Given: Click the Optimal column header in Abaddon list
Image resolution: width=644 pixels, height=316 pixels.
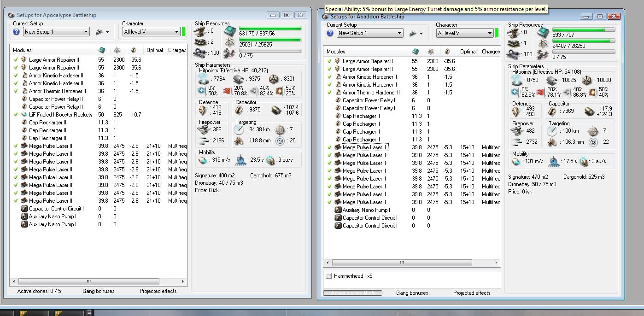Looking at the screenshot, I should [468, 52].
